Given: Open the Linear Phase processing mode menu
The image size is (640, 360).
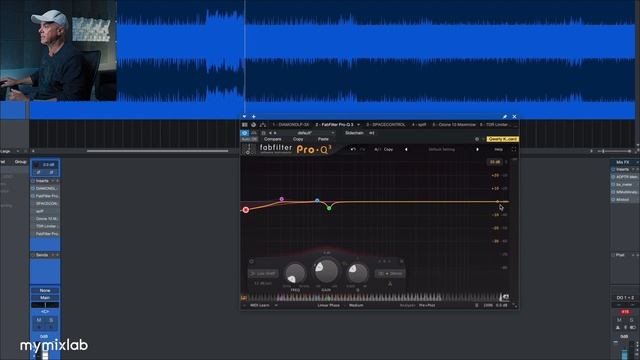Looking at the screenshot, I should pyautogui.click(x=329, y=305).
